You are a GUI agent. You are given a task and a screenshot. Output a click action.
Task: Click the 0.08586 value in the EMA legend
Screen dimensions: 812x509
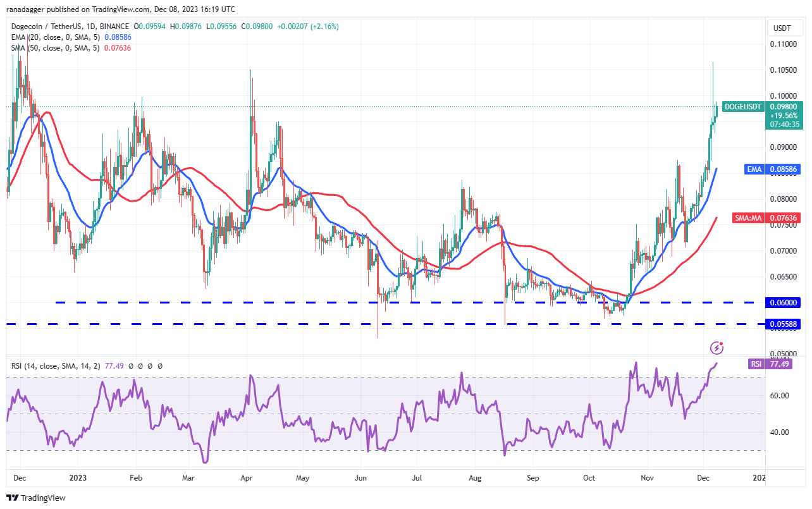tap(118, 37)
